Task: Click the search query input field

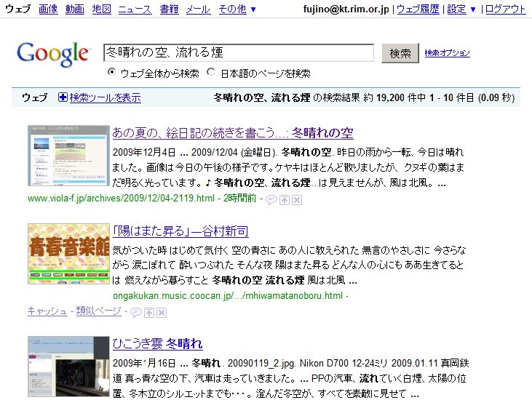Action: coord(239,52)
